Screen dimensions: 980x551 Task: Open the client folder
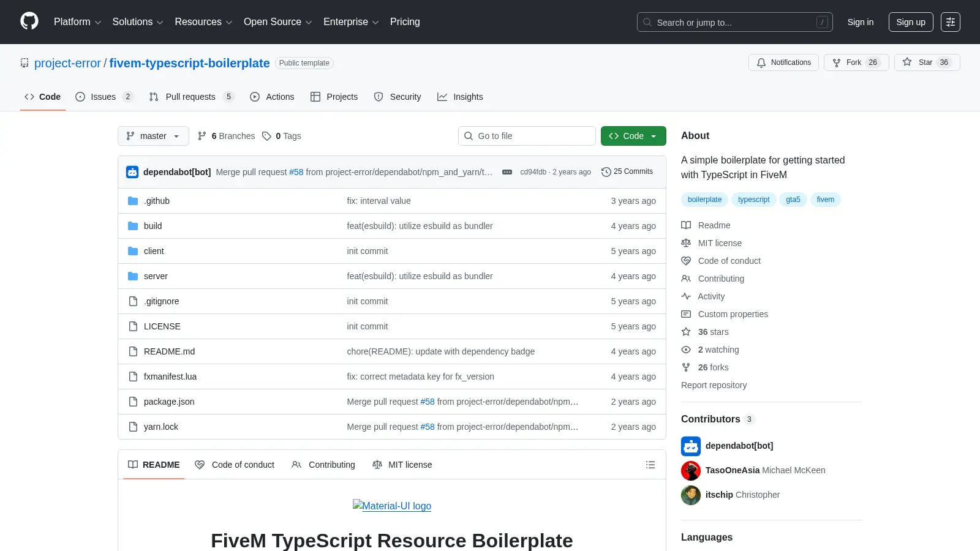154,251
